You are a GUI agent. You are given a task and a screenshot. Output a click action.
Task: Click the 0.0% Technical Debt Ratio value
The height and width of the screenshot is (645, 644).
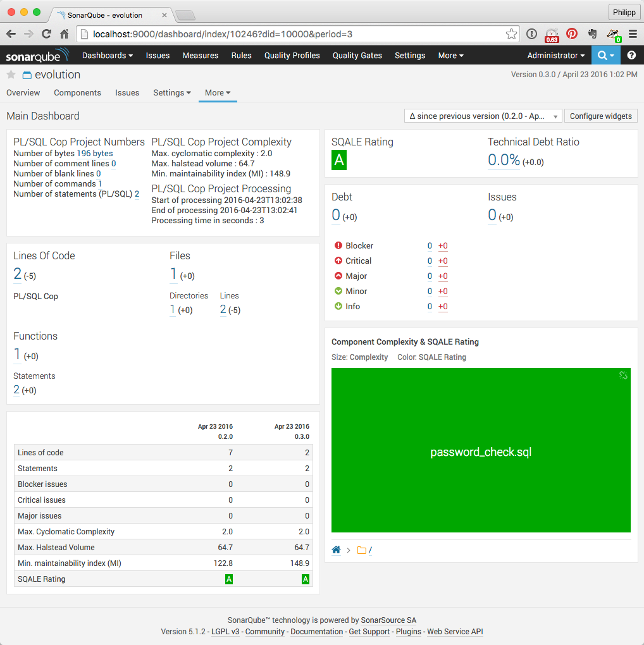point(504,160)
